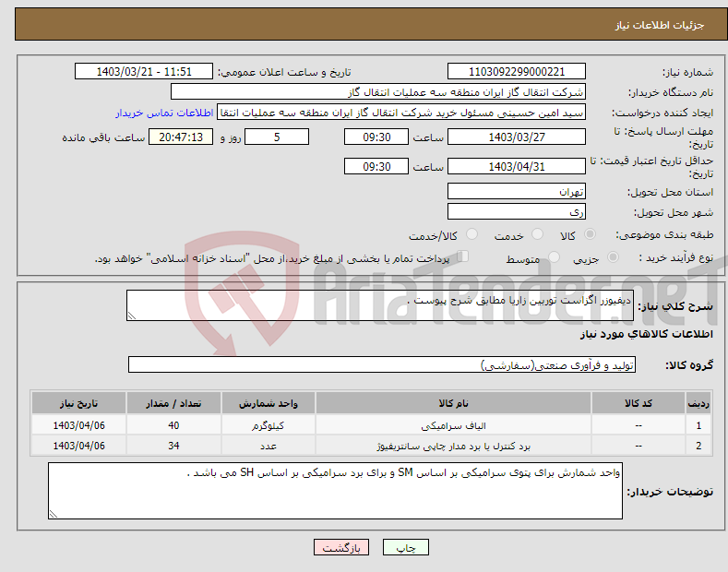The image size is (728, 572).
Task: Click row 2 need date 1403/04/06
Action: (x=78, y=446)
